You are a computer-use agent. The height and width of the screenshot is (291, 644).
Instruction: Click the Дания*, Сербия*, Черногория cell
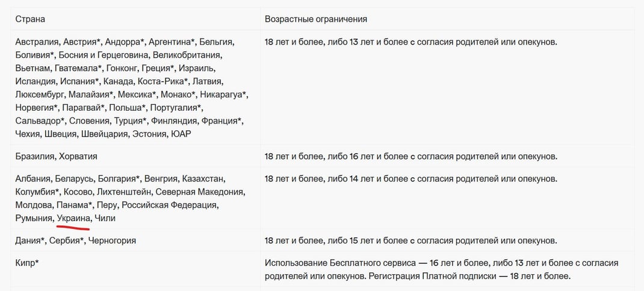pos(76,240)
